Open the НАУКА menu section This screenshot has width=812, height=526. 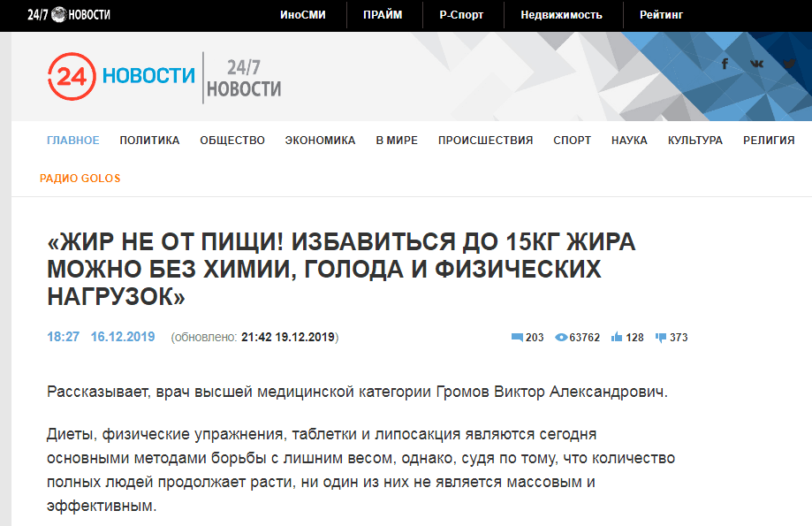629,141
